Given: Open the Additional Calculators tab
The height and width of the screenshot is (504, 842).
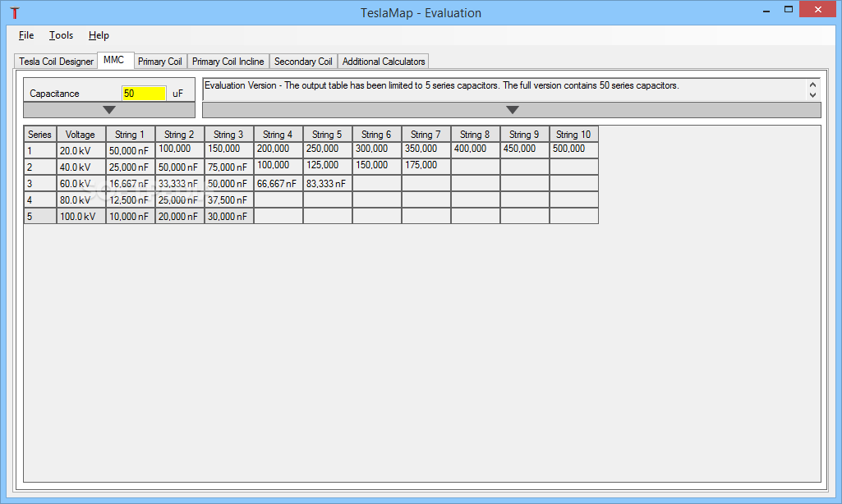Looking at the screenshot, I should pyautogui.click(x=384, y=62).
